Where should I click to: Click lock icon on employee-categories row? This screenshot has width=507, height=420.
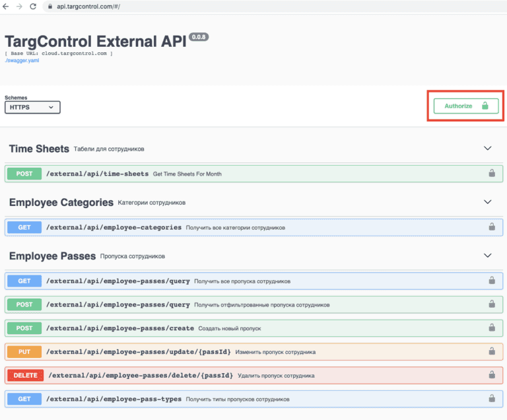click(492, 227)
